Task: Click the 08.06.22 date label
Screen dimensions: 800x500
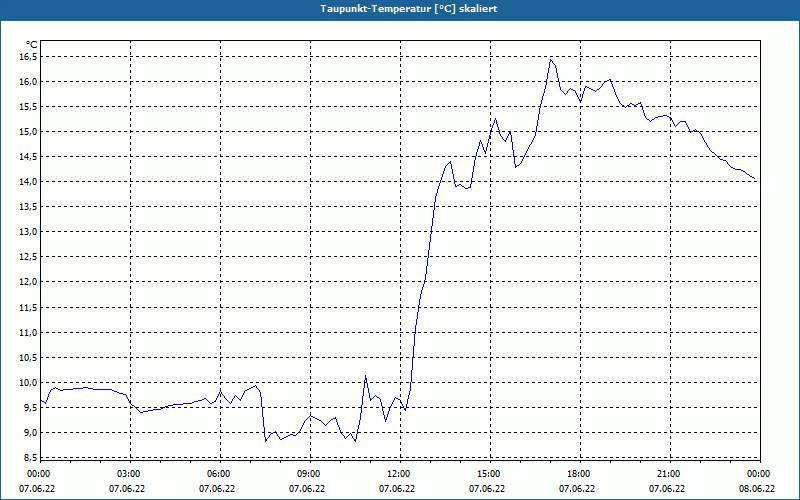Action: 757,489
